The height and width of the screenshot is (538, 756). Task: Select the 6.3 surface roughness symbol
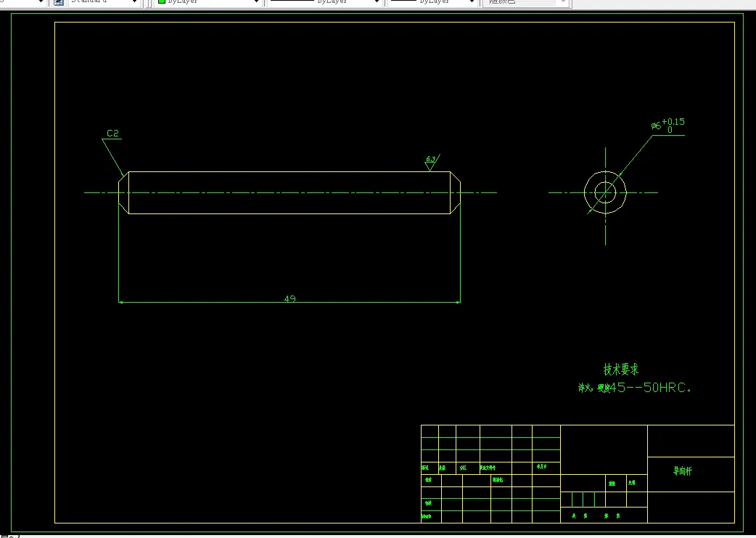(x=431, y=162)
